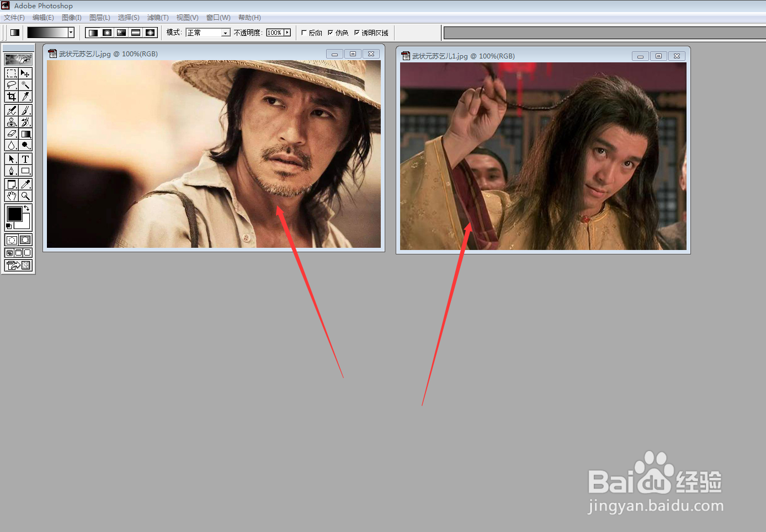Select the Crop tool
This screenshot has width=766, height=532.
[12, 97]
